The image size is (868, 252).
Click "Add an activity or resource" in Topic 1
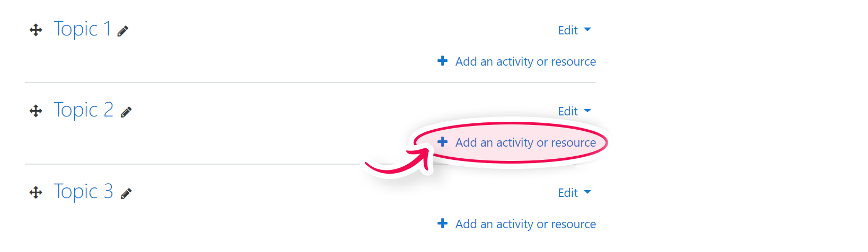click(x=525, y=61)
